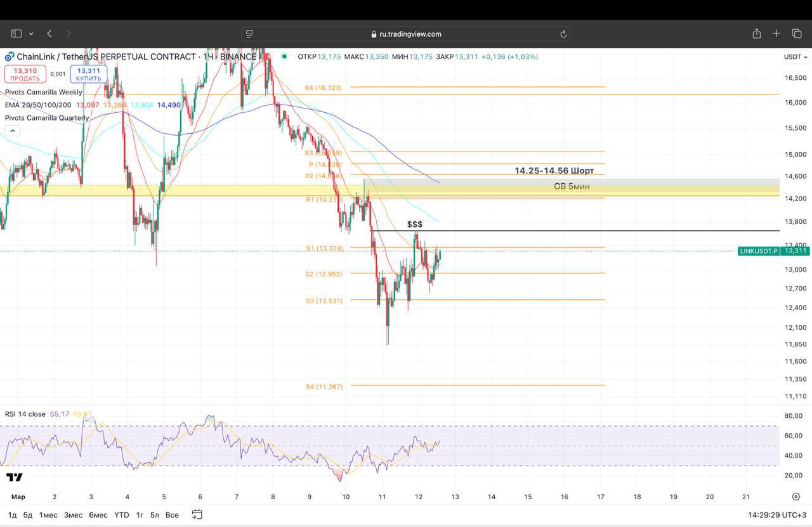Click the Мар month label on time axis
This screenshot has width=812, height=527.
(x=18, y=497)
